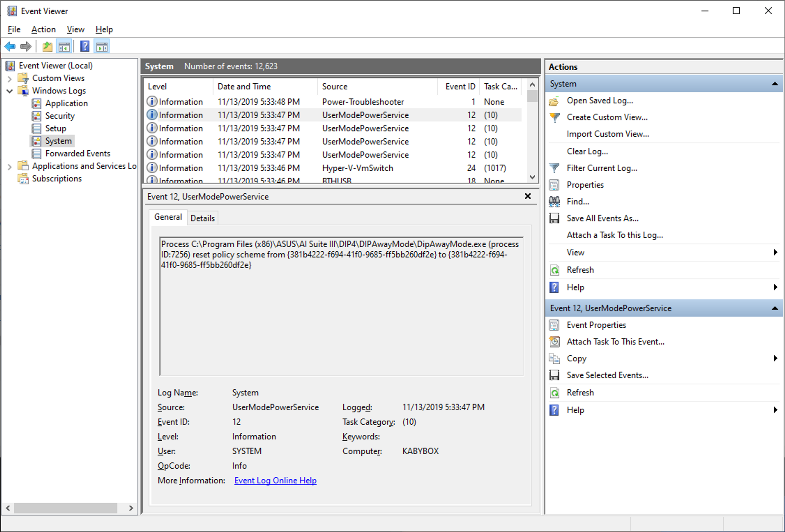Sort events by Date and Time column

[265, 86]
